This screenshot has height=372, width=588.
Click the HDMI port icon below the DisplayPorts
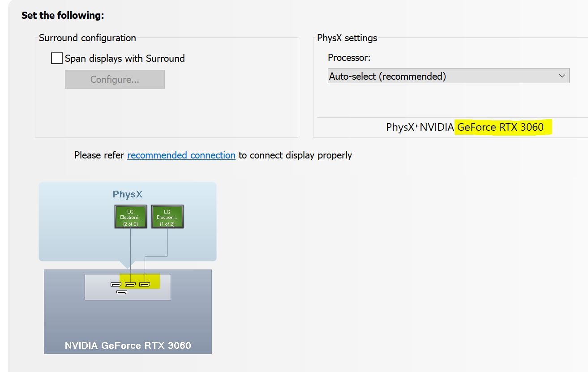click(x=122, y=292)
